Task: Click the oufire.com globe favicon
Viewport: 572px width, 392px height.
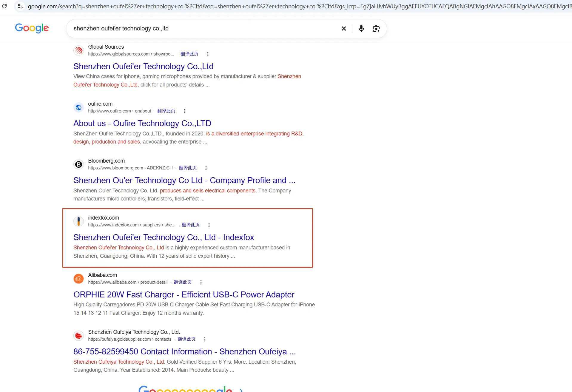Action: pyautogui.click(x=79, y=107)
